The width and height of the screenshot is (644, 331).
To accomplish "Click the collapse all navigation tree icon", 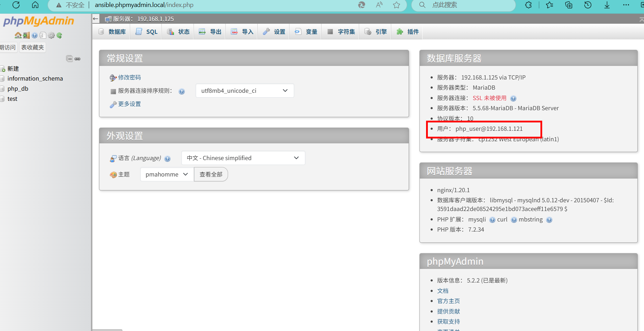I will pos(69,59).
